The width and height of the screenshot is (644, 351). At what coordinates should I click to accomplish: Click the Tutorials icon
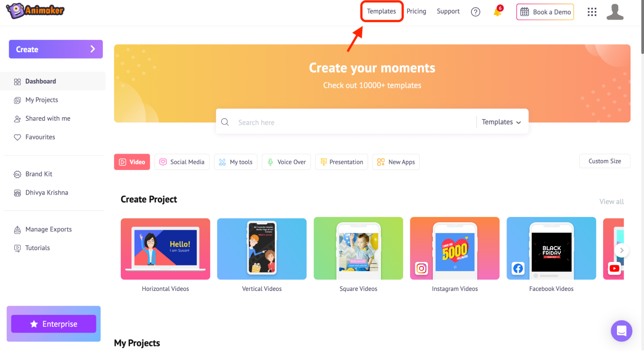pyautogui.click(x=17, y=248)
